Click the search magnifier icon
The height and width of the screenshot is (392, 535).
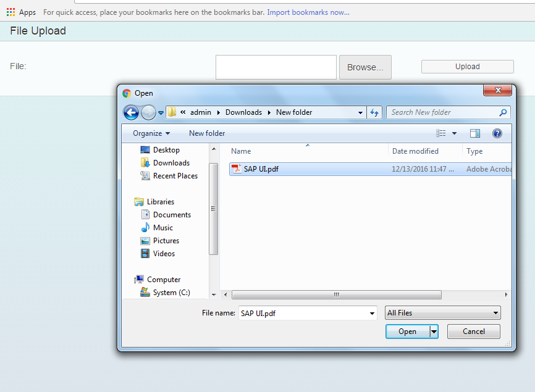[503, 112]
